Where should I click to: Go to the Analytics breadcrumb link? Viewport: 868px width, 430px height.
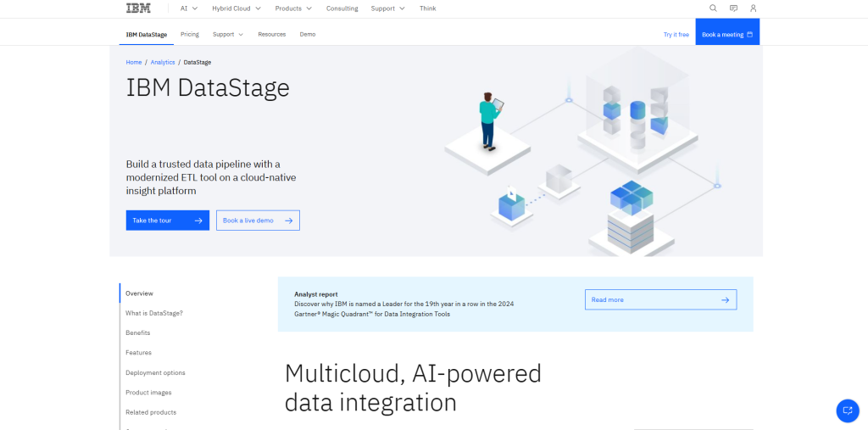point(163,62)
